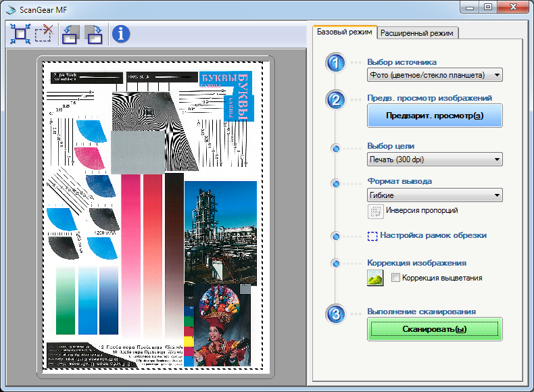Rotate the preview image left
The image size is (534, 392).
tap(70, 33)
